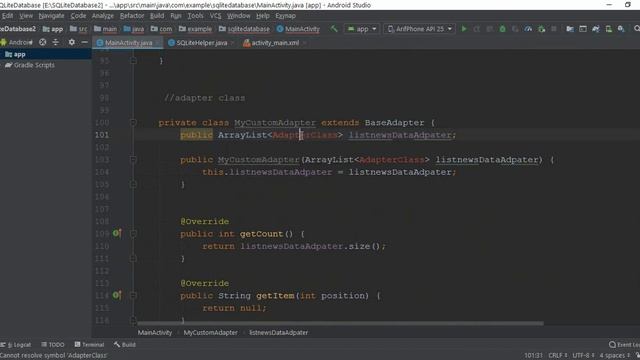Click sqlitedatabase folder in navigation bar
Viewport: 640px width, 360px height.
point(244,29)
